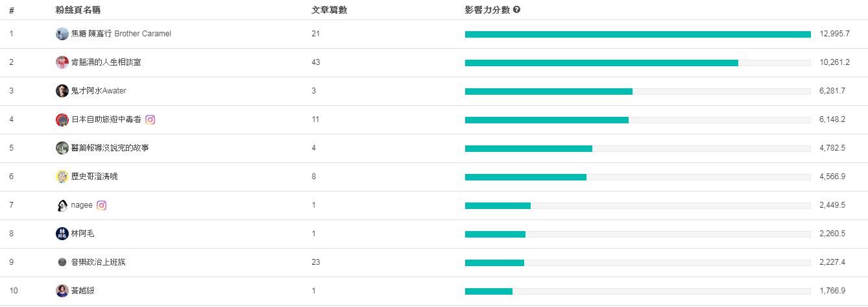The image size is (868, 307).
Task: Click avatar for 醫藥報導沒說完的故事
Action: coord(62,148)
